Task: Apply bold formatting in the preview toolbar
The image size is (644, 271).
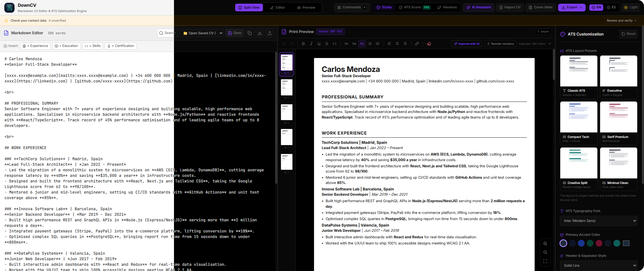Action: click(x=303, y=44)
